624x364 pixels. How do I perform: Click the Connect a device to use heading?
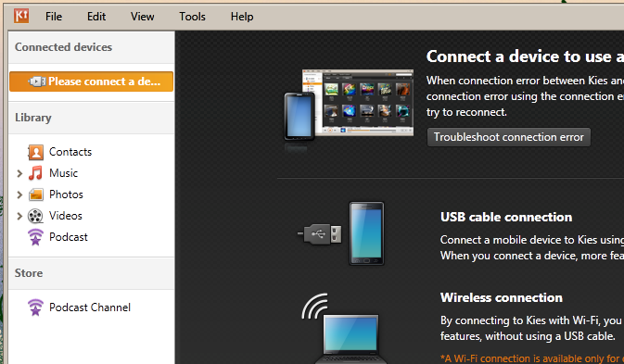(x=525, y=56)
